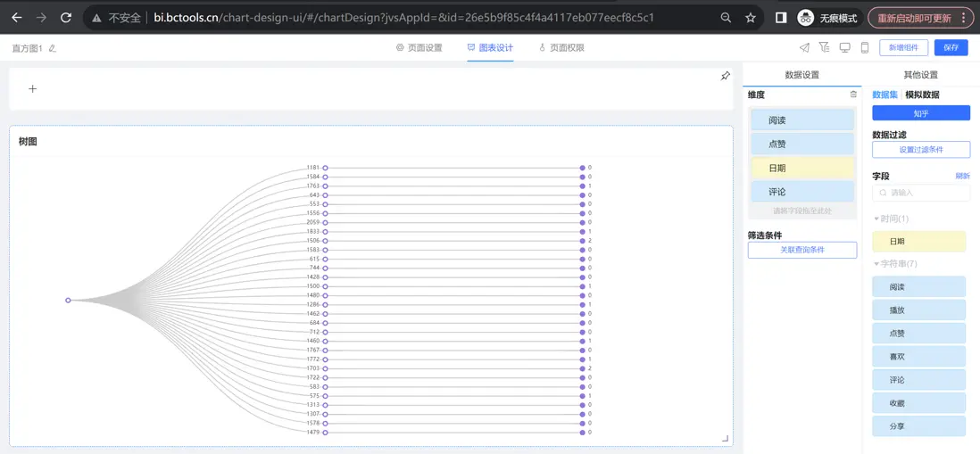This screenshot has width=980, height=454.
Task: Switch to the 其他设置 panel tab
Action: (920, 75)
